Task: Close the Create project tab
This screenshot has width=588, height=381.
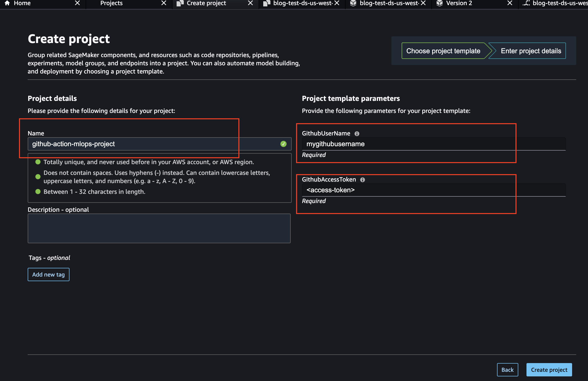Action: [x=250, y=3]
